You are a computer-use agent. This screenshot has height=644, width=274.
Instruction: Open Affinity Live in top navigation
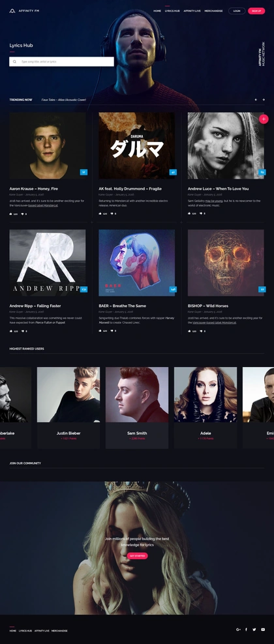[x=192, y=11]
